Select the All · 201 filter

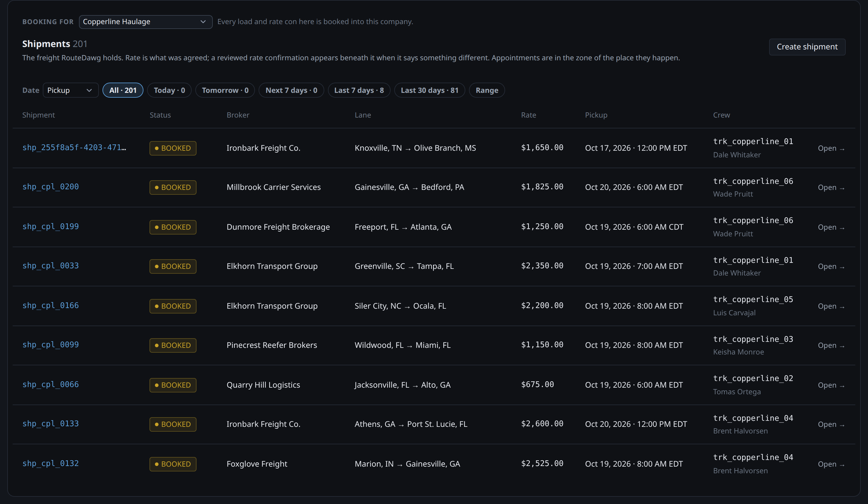click(123, 90)
